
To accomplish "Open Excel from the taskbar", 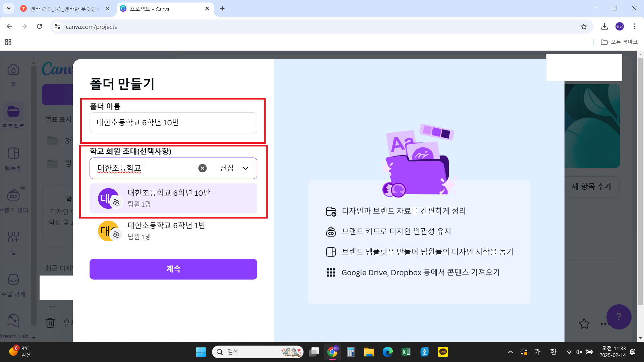I will pyautogui.click(x=406, y=352).
